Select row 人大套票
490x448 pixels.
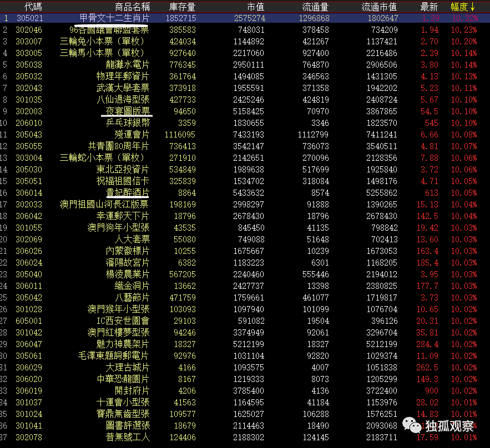(245, 240)
